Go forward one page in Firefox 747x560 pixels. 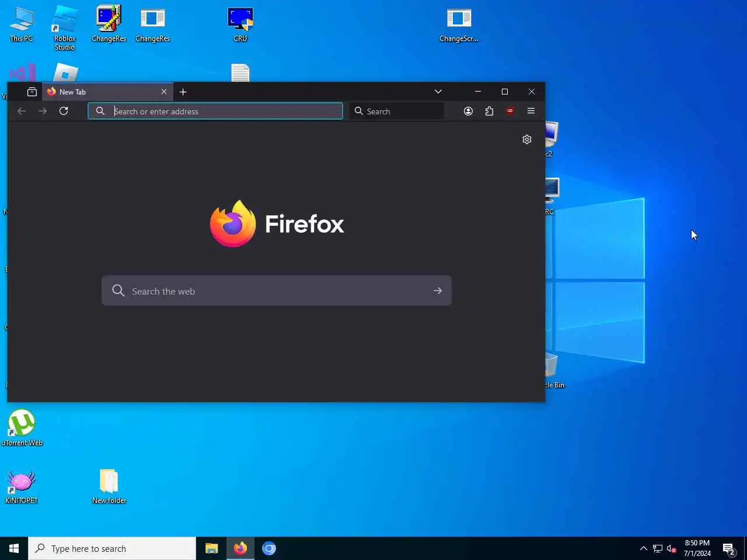(43, 111)
